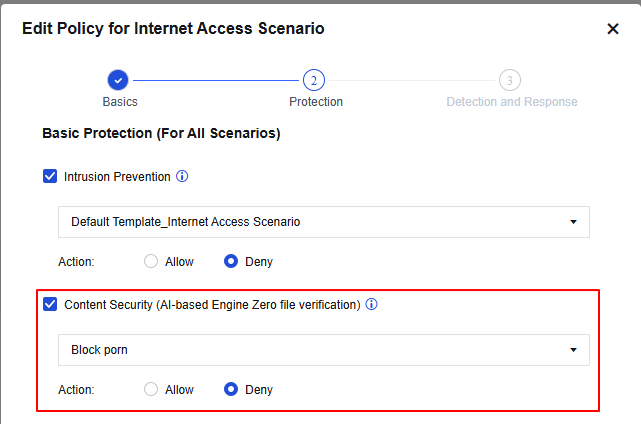The width and height of the screenshot is (641, 424).
Task: Click the completed Basics step checkmark icon
Action: (117, 80)
